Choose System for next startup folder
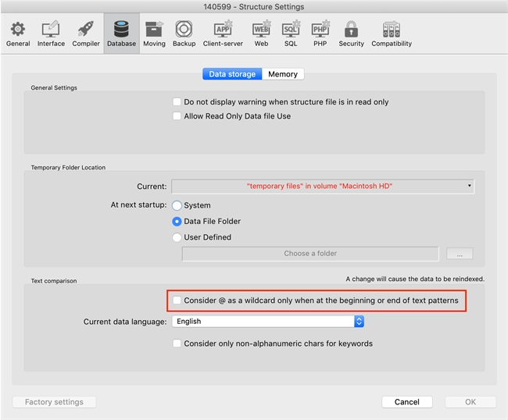The width and height of the screenshot is (508, 420). click(177, 205)
